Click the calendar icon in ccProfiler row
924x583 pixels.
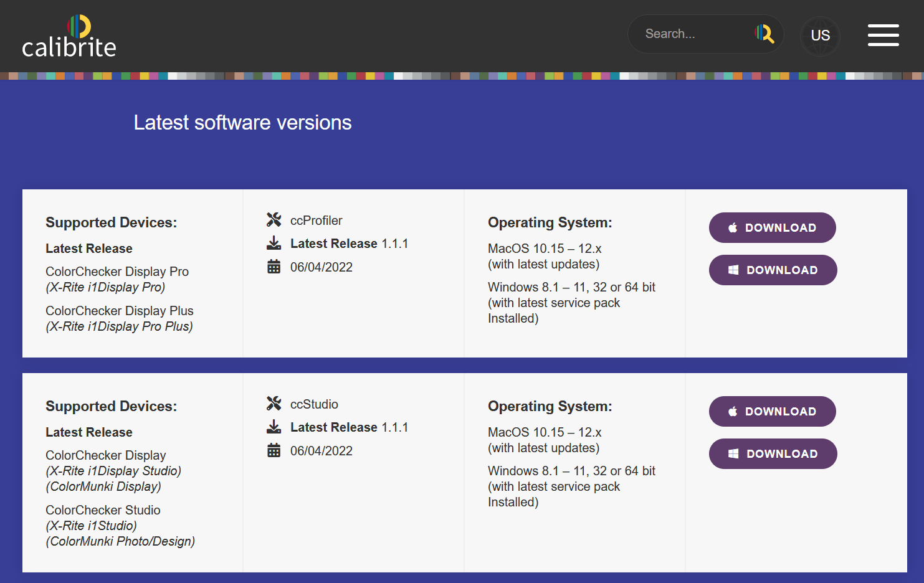(x=274, y=267)
